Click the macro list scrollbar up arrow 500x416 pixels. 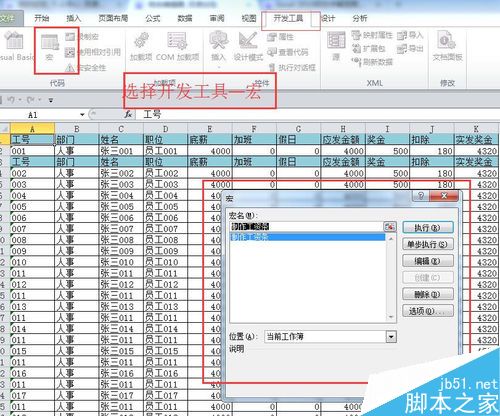(x=391, y=239)
